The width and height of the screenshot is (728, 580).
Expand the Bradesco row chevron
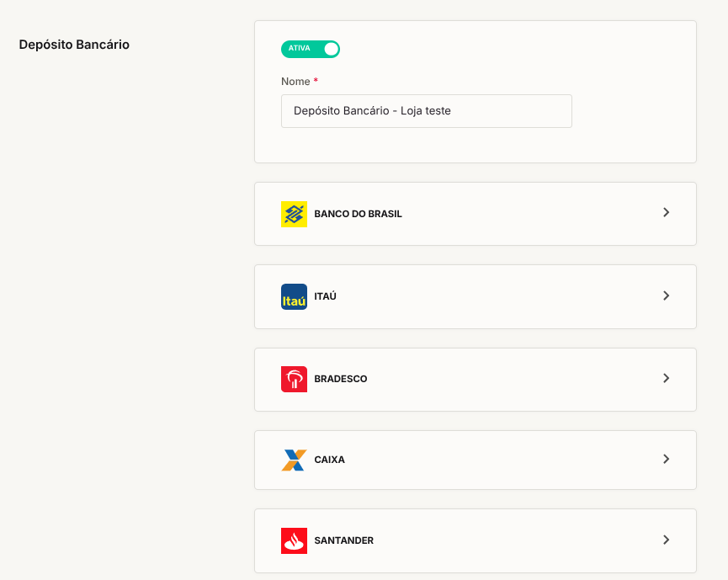[x=667, y=378]
